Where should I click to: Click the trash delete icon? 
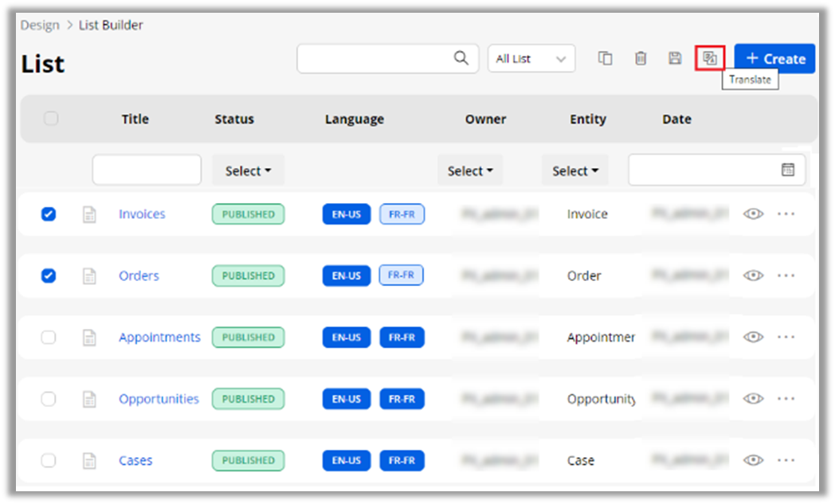[641, 58]
